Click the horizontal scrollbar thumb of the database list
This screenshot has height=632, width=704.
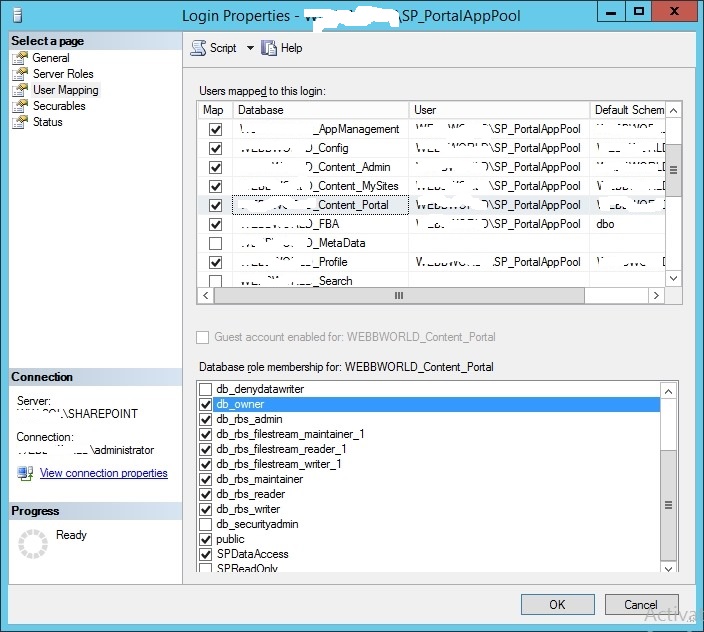pyautogui.click(x=400, y=295)
